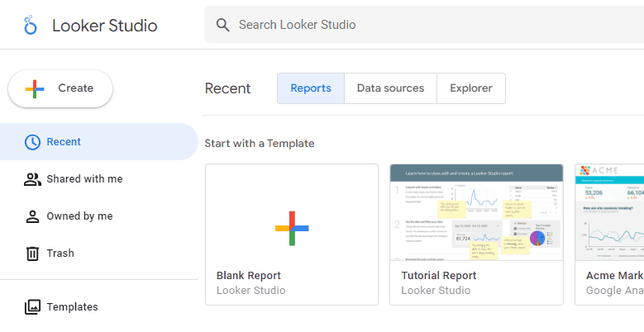
Task: Click the Blank Report title
Action: (249, 275)
